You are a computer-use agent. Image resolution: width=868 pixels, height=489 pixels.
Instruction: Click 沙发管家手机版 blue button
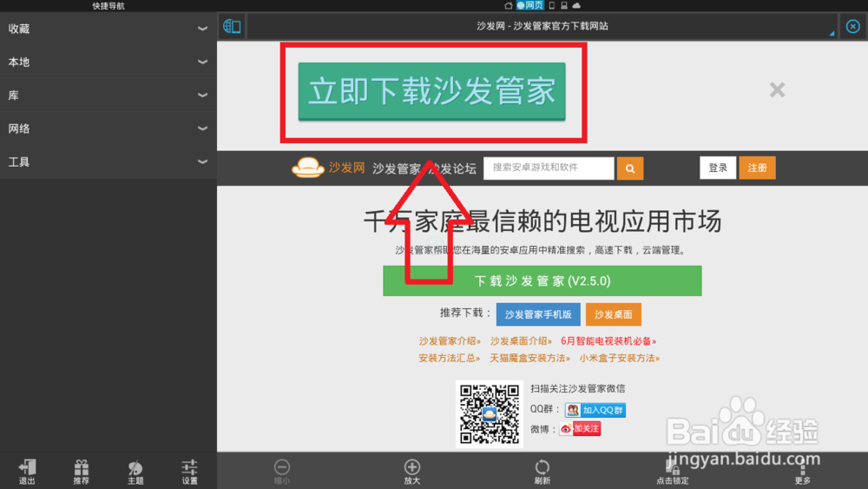[x=538, y=314]
